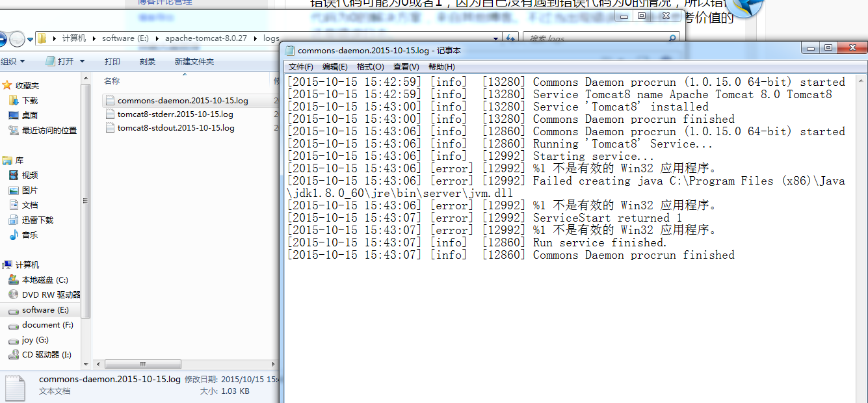Click 计算机 in the address bar path

click(74, 38)
